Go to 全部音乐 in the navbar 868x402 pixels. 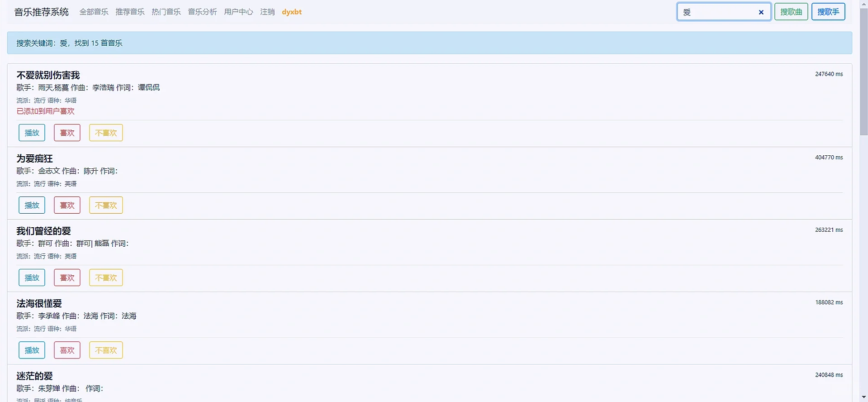(94, 12)
